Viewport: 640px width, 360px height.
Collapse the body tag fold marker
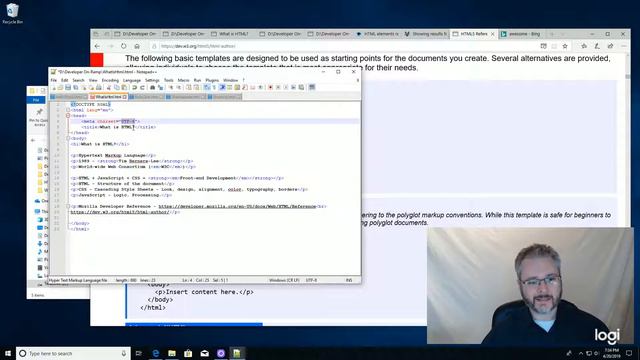coord(68,138)
